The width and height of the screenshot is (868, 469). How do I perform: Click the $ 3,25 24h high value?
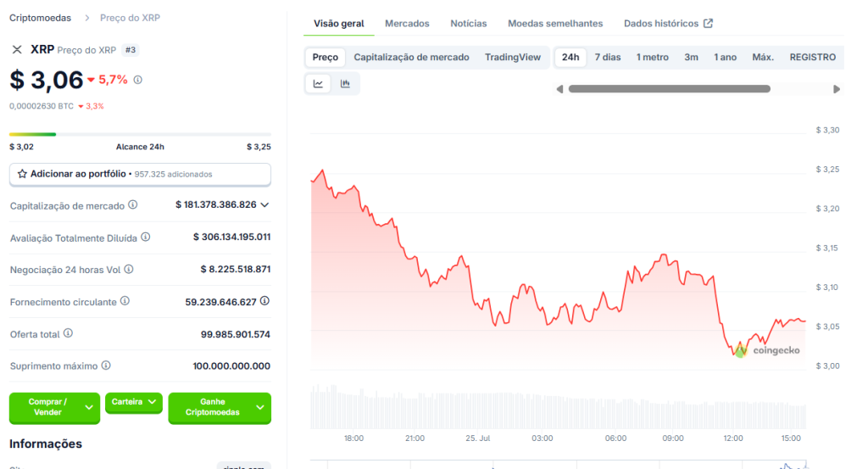[259, 147]
